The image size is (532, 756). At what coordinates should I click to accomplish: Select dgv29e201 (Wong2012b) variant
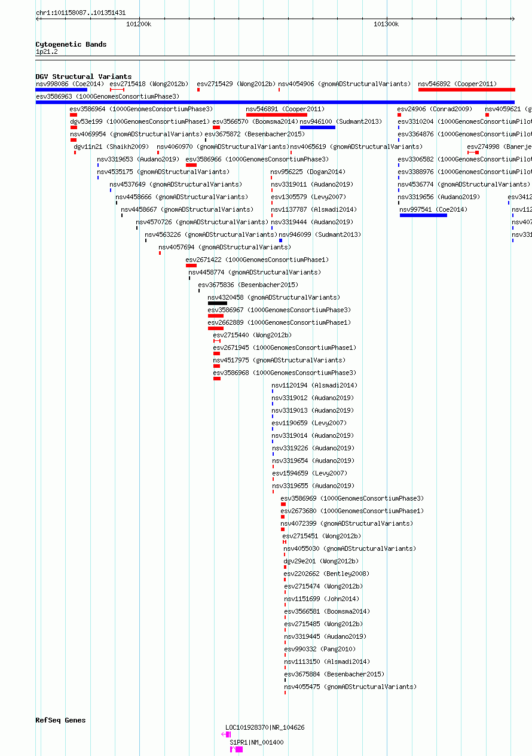(321, 562)
